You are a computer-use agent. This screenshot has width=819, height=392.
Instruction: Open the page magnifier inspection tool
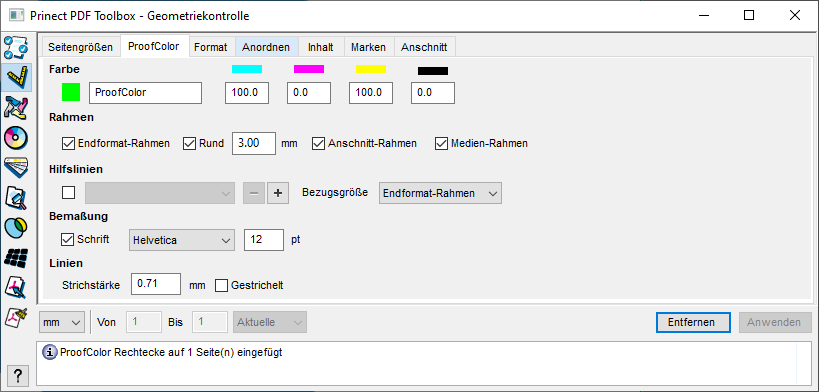click(x=16, y=197)
